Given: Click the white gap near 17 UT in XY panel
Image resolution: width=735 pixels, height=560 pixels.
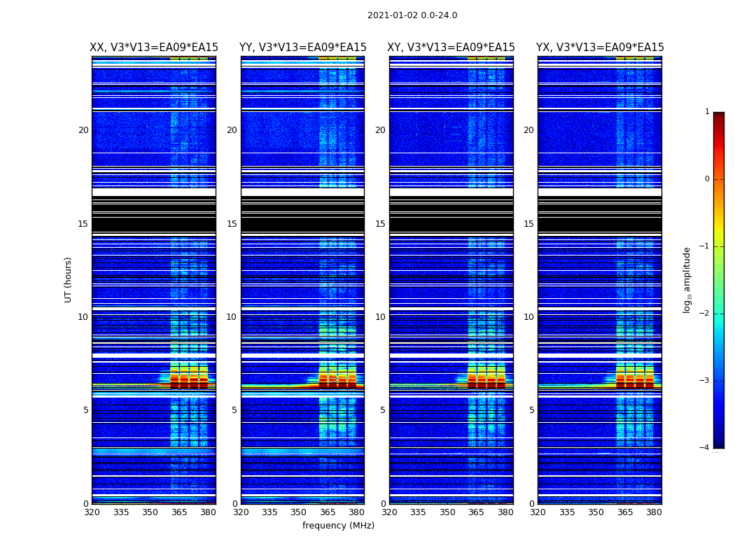Looking at the screenshot, I should click(x=451, y=192).
